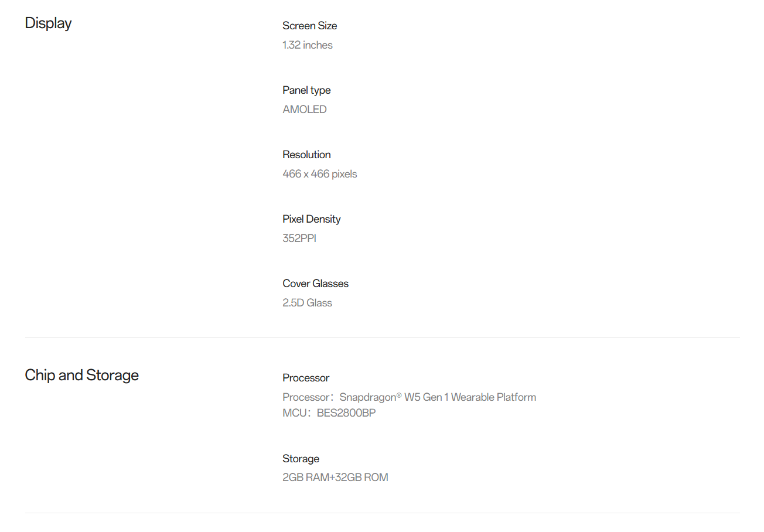Screen dimensions: 764x532
Task: Click the divider line below Cover Glasses
Action: [382, 338]
